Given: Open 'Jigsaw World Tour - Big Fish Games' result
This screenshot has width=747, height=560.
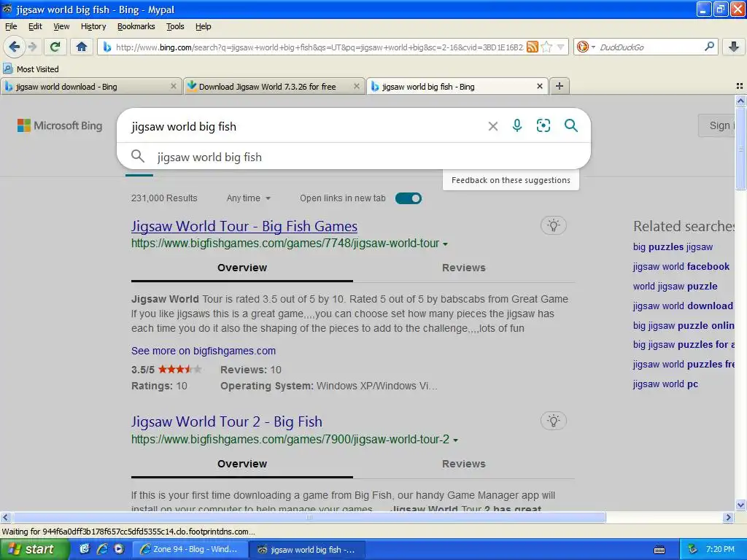Looking at the screenshot, I should tap(244, 226).
